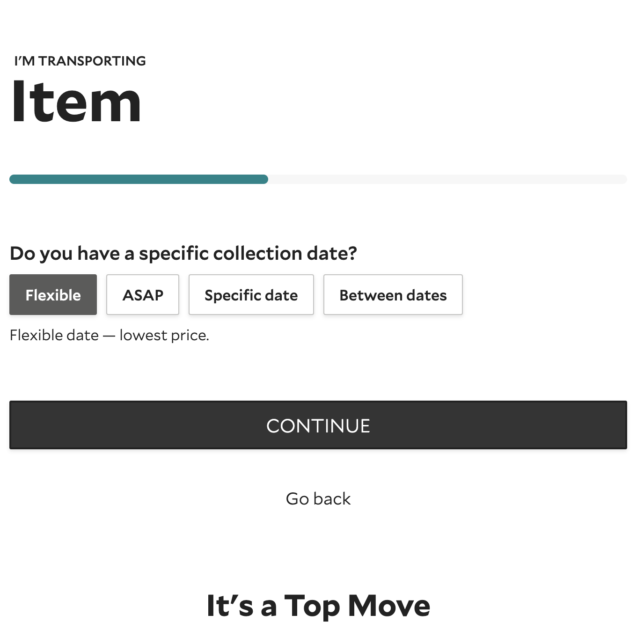Select the Flexible date option
The width and height of the screenshot is (644, 644).
[x=53, y=295]
